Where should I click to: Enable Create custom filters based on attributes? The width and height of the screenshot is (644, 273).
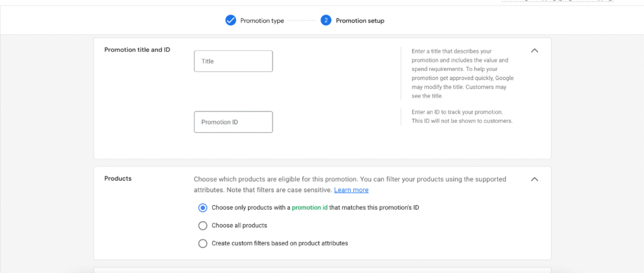(x=203, y=244)
